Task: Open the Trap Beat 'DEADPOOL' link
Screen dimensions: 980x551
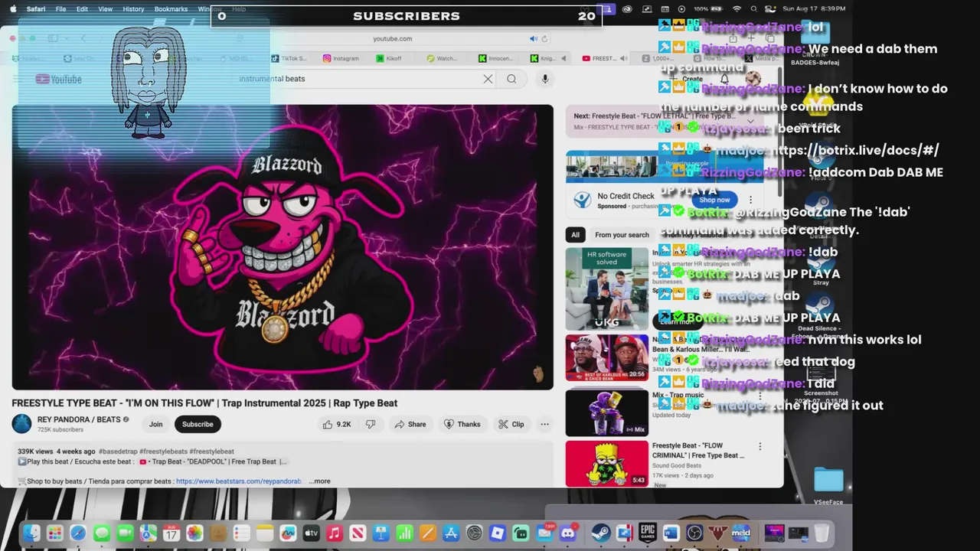Action: 213,461
